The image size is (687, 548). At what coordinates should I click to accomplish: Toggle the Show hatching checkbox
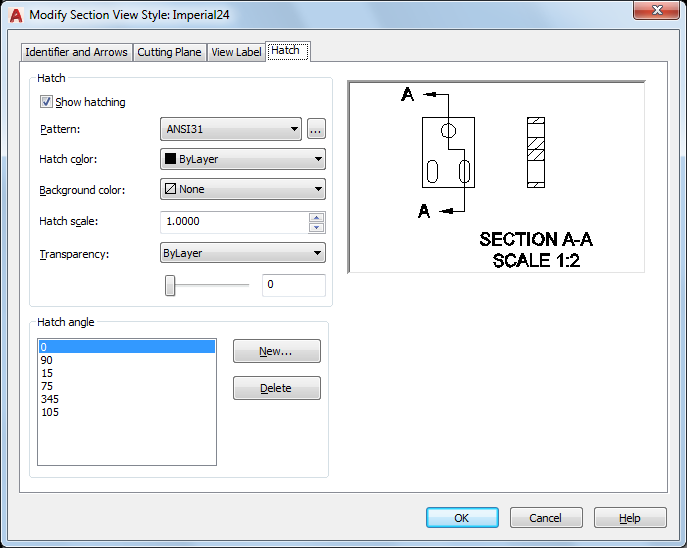click(x=47, y=102)
